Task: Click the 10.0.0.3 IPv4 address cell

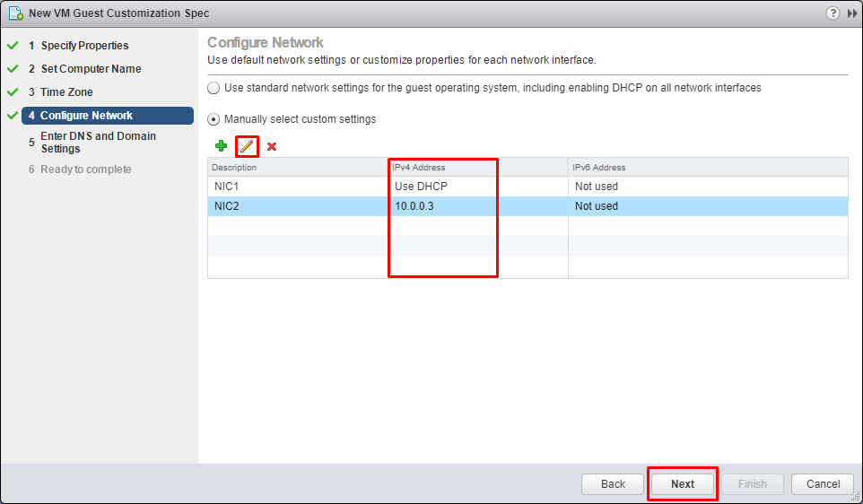Action: pyautogui.click(x=478, y=206)
